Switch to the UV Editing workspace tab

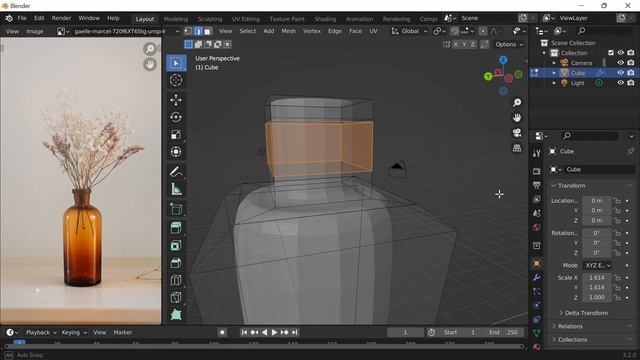(246, 19)
